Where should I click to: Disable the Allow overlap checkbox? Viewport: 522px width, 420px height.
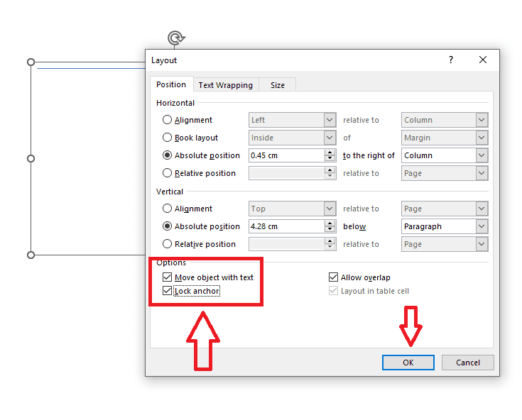coord(334,277)
